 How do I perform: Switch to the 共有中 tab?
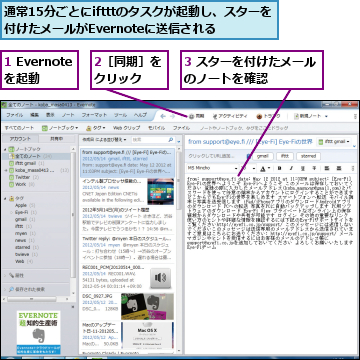[x=56, y=139]
